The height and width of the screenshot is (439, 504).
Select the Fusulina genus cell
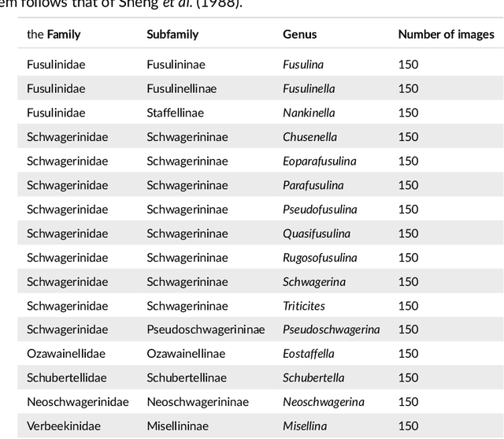pyautogui.click(x=303, y=65)
